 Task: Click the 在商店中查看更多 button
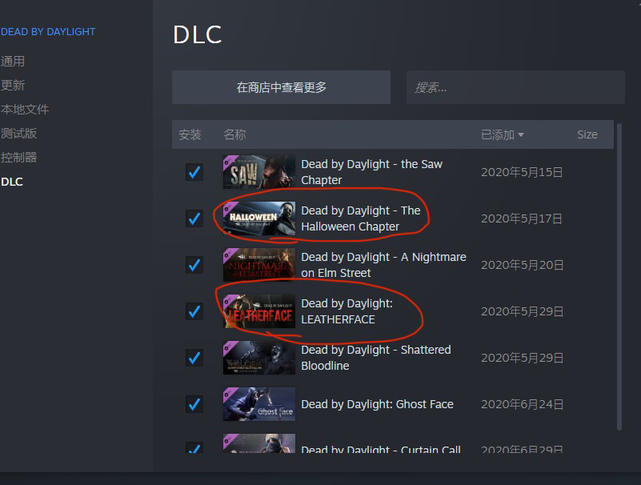[x=281, y=87]
